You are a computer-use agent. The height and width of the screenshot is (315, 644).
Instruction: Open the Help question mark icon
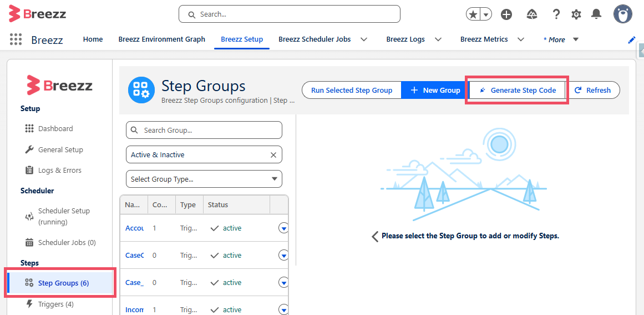[x=556, y=14]
